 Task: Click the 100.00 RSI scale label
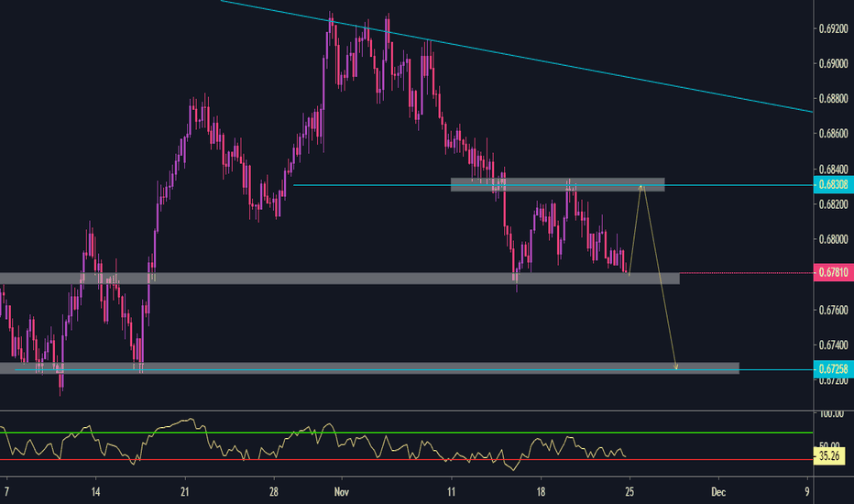[832, 414]
